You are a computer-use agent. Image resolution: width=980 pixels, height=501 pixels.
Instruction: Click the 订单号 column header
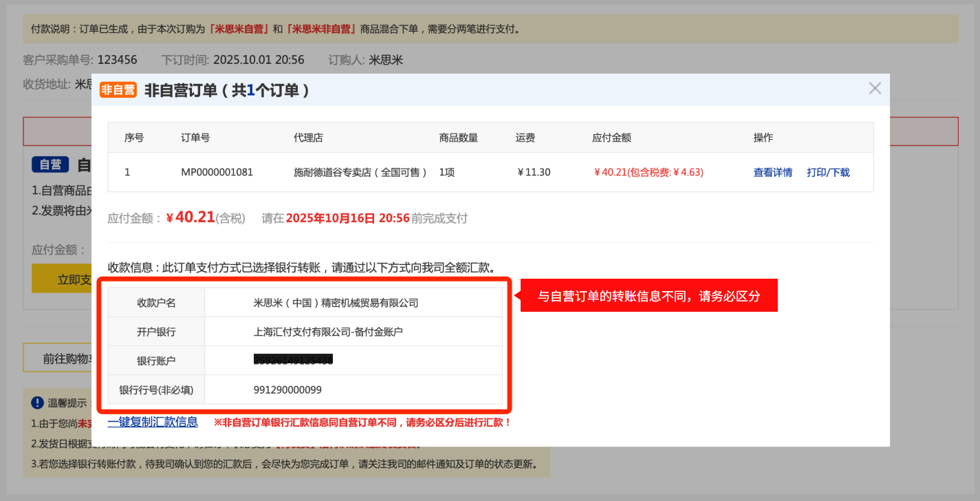click(195, 138)
